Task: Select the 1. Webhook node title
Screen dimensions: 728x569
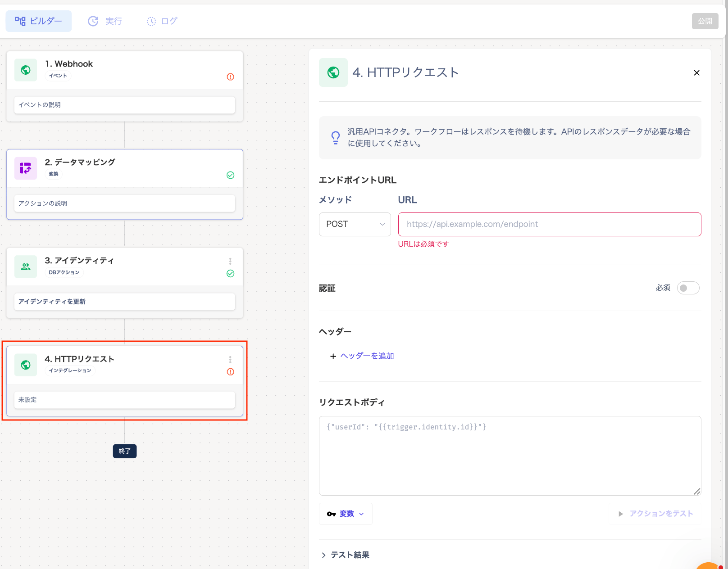Action: (x=69, y=64)
